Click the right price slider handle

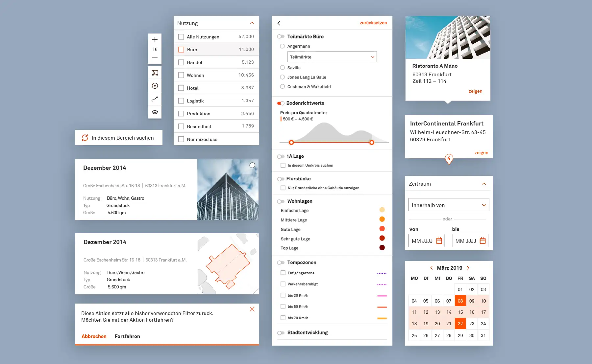tap(372, 142)
